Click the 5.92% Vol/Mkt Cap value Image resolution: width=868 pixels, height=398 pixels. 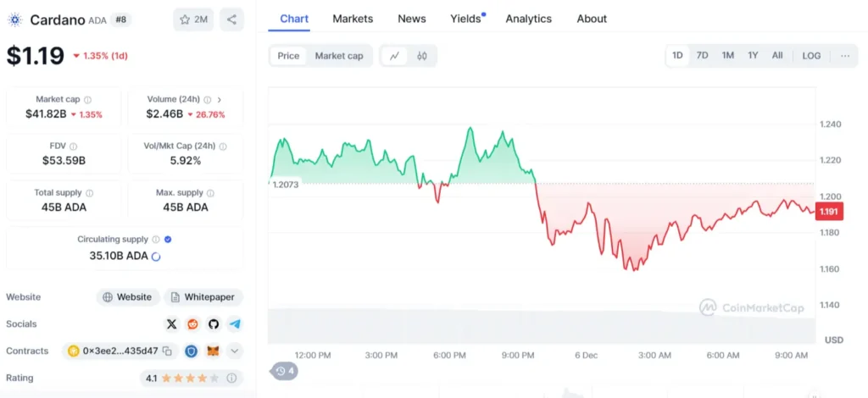tap(186, 161)
